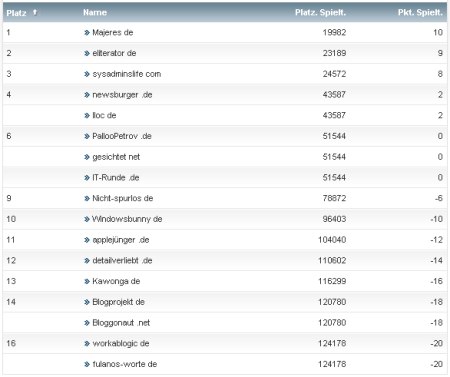Click the arrow icon beside IT-Runde .de

click(87, 177)
